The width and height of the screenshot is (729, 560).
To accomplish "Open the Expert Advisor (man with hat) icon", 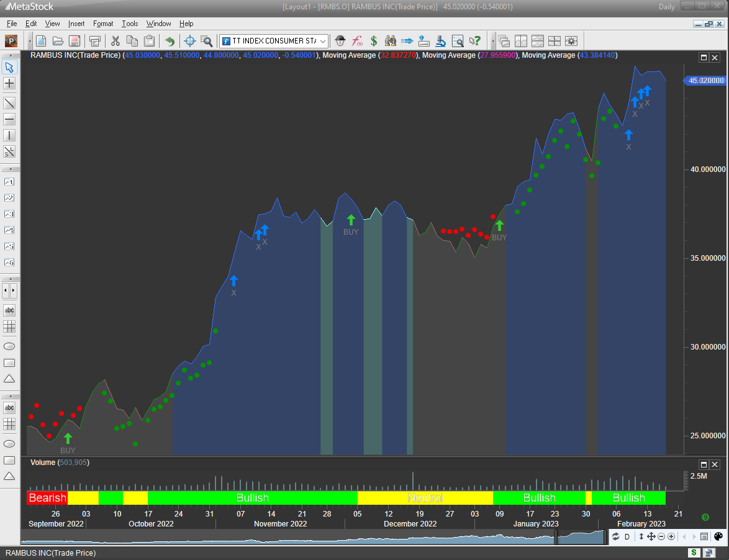I will click(x=340, y=41).
